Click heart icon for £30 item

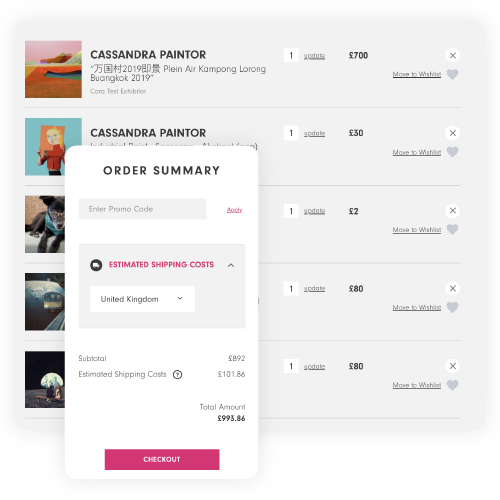pyautogui.click(x=452, y=152)
